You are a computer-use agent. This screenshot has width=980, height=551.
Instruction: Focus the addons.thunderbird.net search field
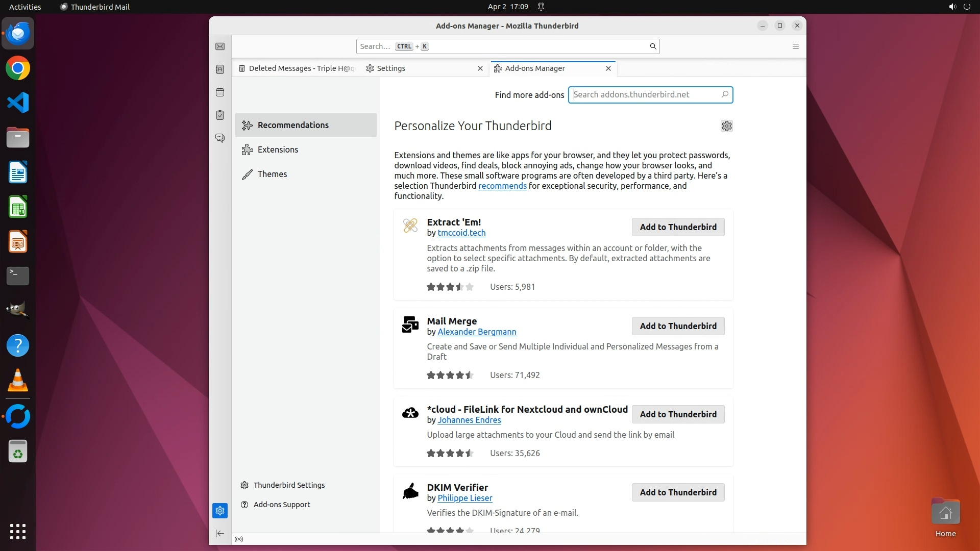(645, 94)
